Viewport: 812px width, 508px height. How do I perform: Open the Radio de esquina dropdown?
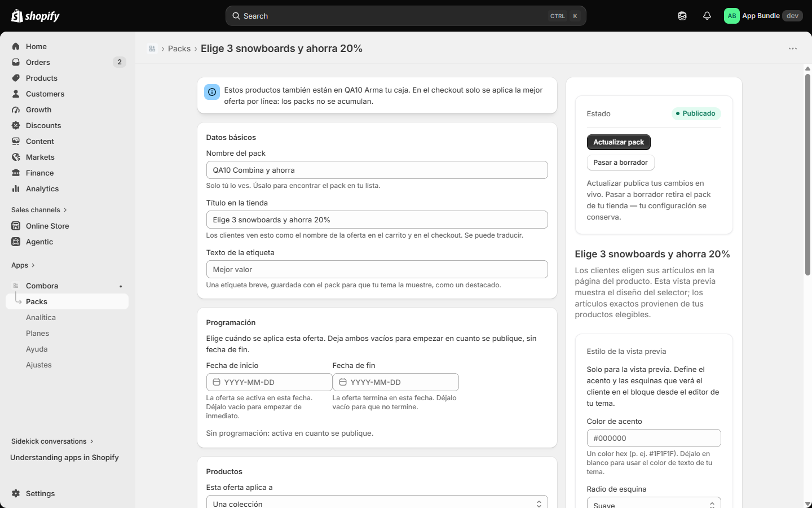pos(654,502)
